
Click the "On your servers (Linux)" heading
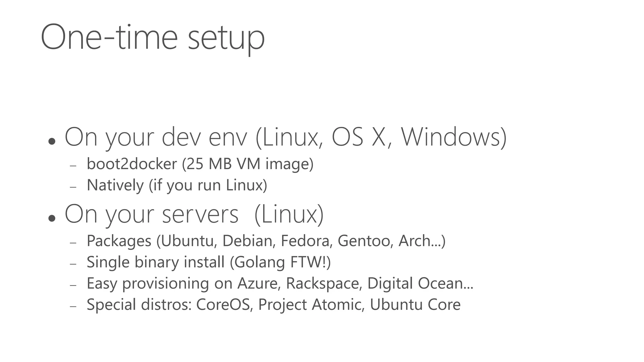tap(194, 215)
